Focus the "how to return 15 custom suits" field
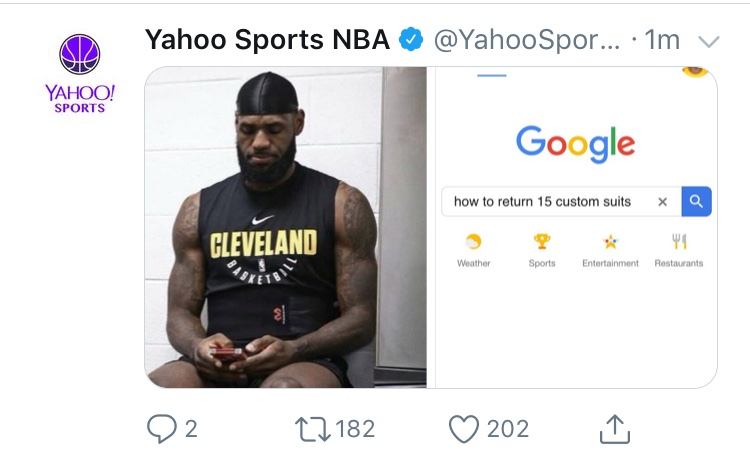The width and height of the screenshot is (750, 454). pyautogui.click(x=545, y=201)
